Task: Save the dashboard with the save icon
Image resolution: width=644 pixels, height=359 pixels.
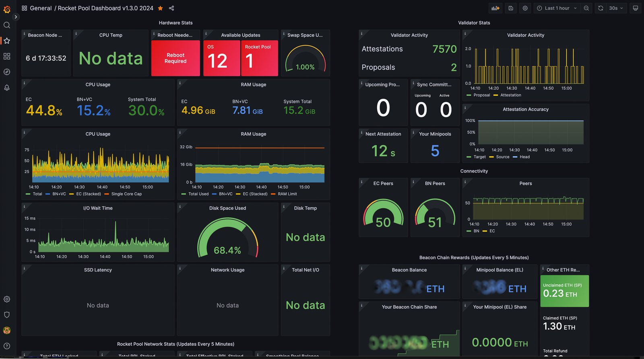Action: [511, 8]
